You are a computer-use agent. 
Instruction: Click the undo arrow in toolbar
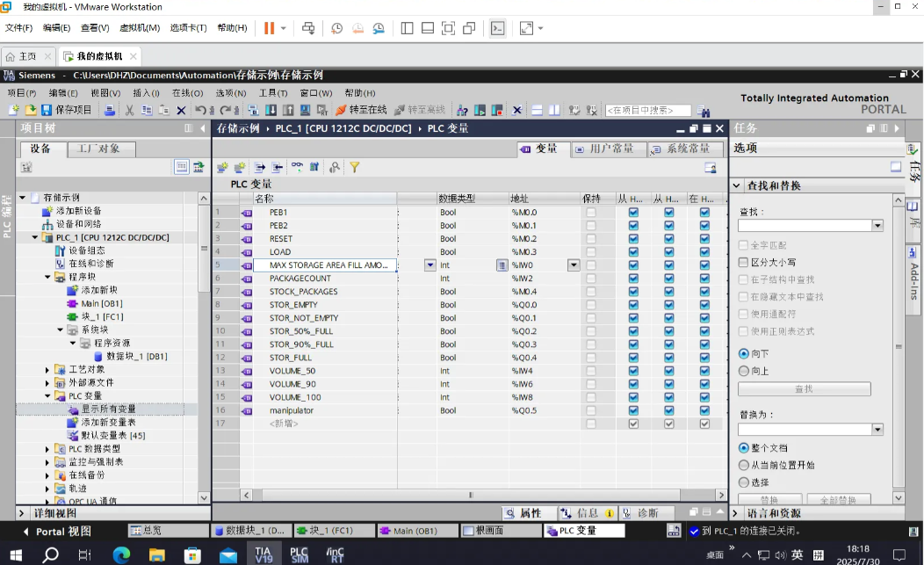point(200,110)
